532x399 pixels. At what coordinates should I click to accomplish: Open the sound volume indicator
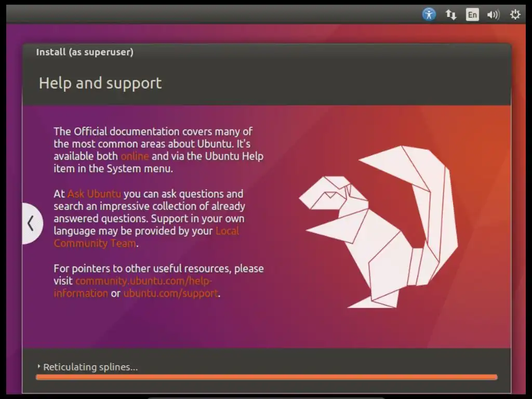[494, 15]
